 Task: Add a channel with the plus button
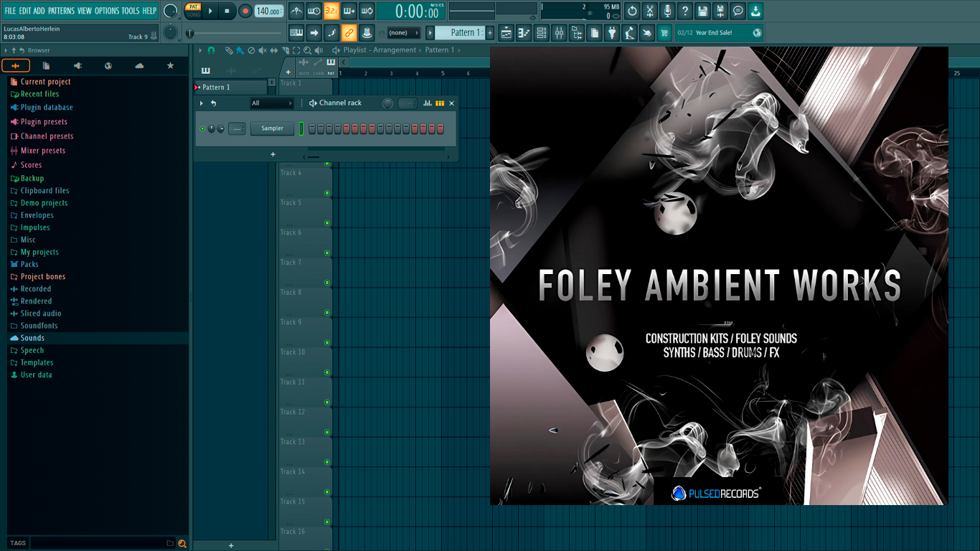[x=273, y=154]
